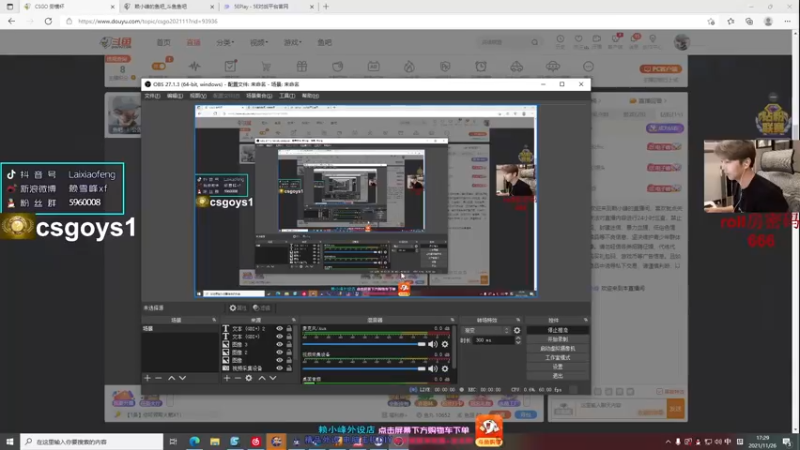
Task: Start the virtual camera from the controls panel
Action: coord(558,348)
